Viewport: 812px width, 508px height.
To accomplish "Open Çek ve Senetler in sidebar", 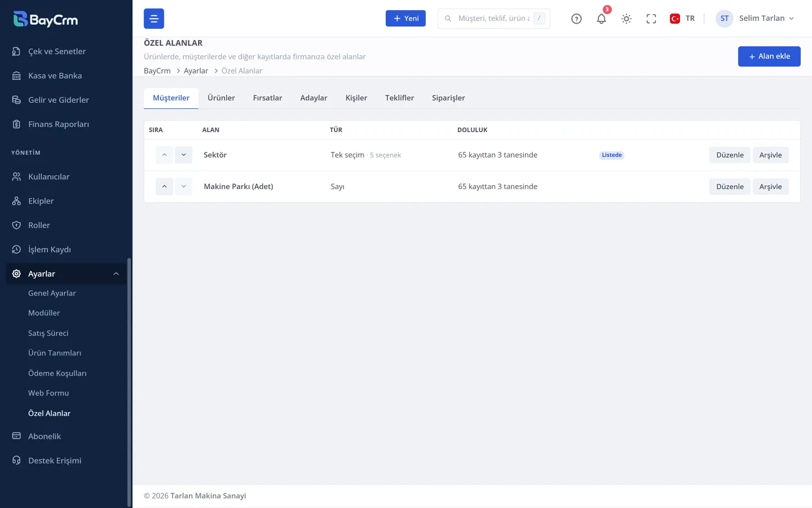I will click(66, 51).
